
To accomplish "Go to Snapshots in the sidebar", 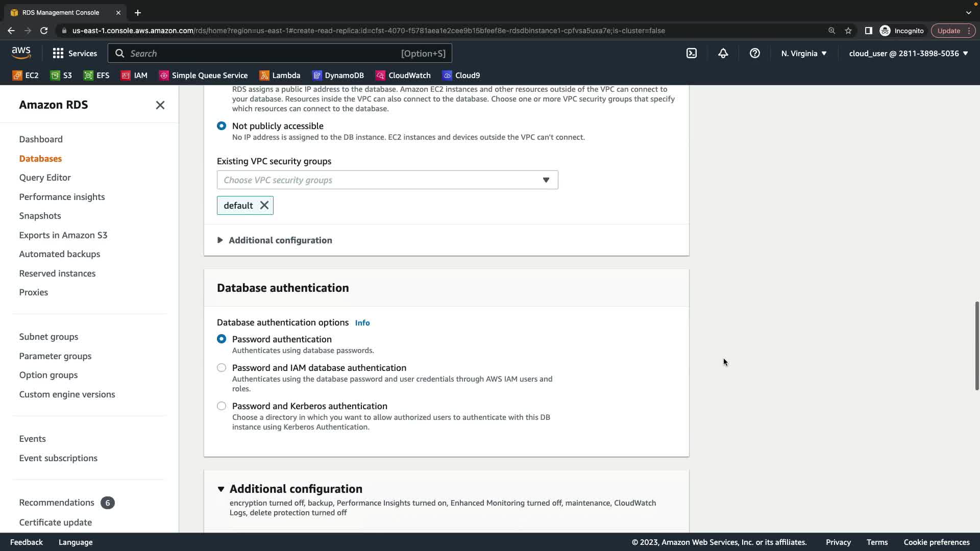I will coord(40,216).
